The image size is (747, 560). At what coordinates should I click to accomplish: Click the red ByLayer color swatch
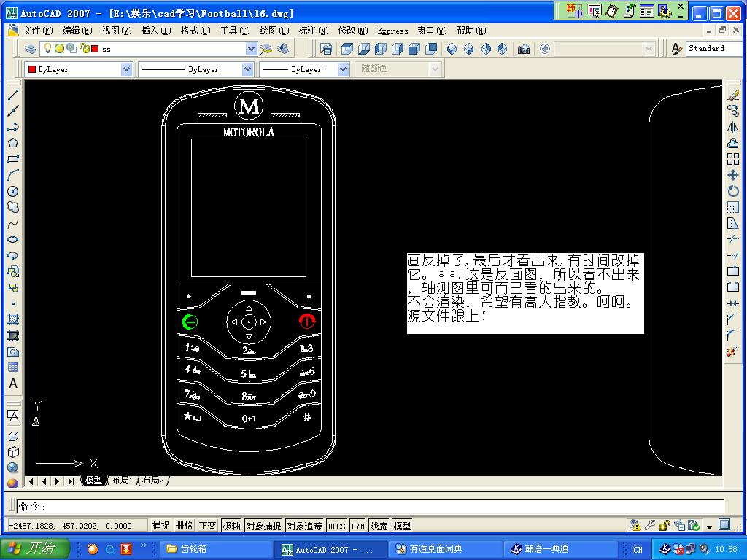click(x=32, y=69)
